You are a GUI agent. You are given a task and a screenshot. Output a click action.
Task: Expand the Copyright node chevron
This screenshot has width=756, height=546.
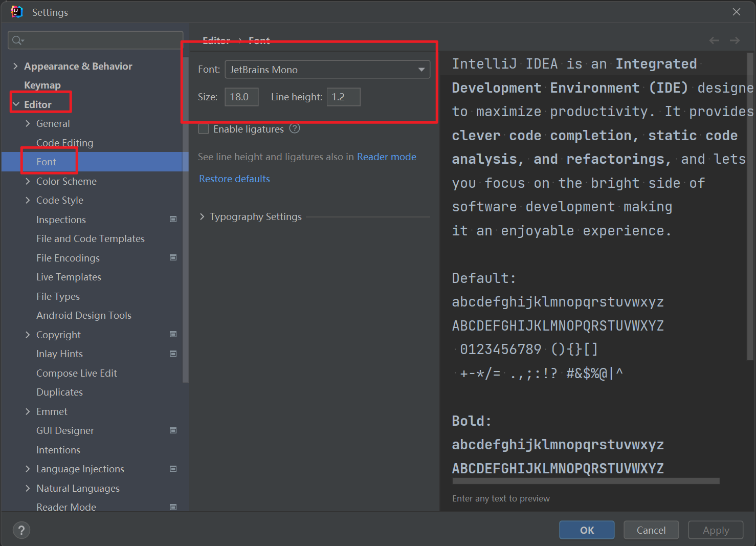(28, 335)
